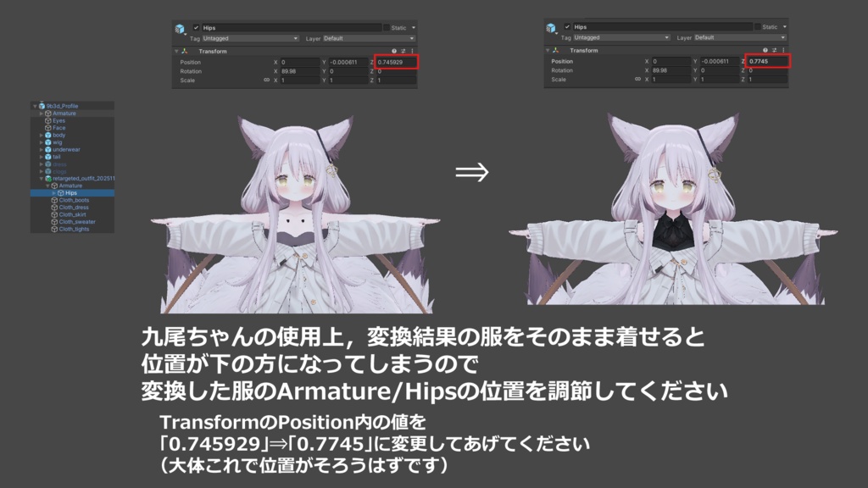This screenshot has height=488, width=868.
Task: Click the retargeted_outfit prefab icon in the hierarchy
Action: (49, 179)
